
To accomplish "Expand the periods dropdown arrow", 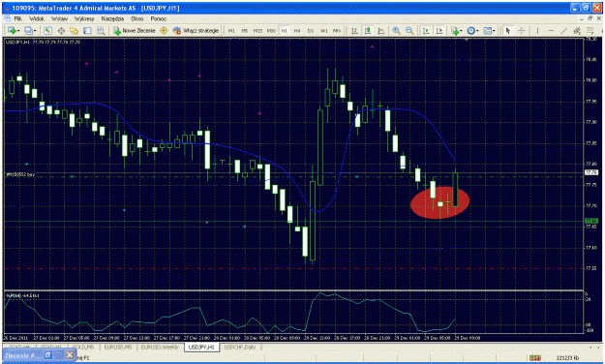I will click(477, 31).
